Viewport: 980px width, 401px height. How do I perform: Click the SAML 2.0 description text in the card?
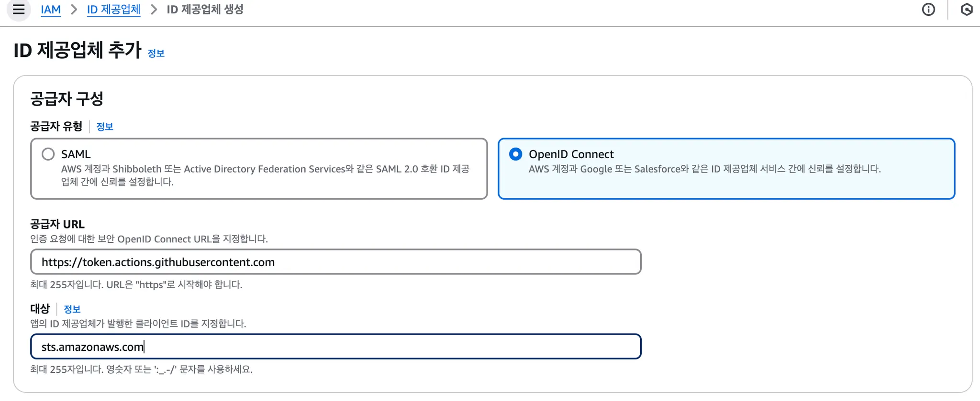265,175
